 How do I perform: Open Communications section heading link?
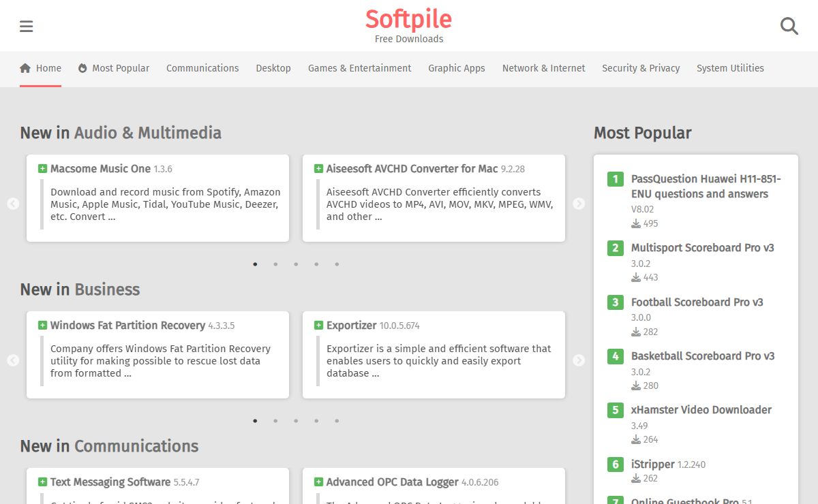136,446
